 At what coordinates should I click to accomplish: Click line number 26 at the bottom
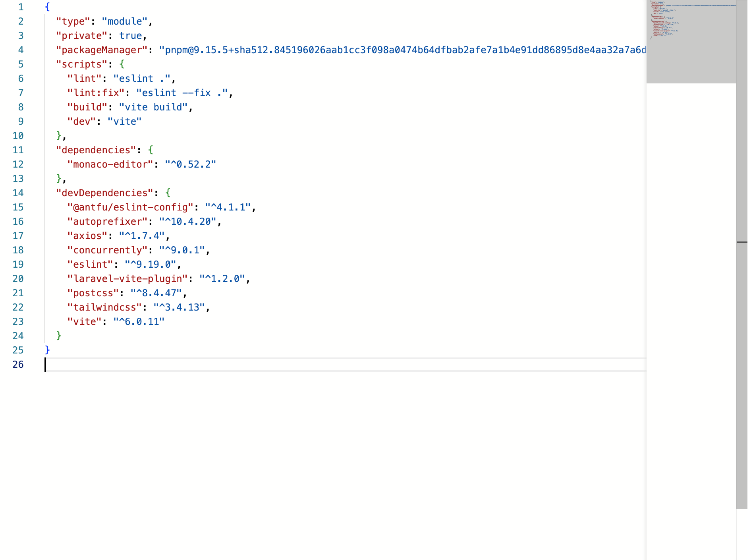point(18,364)
